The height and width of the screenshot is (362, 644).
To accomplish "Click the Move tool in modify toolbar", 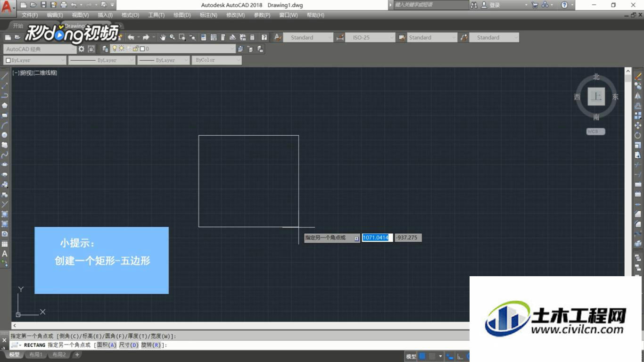I will pyautogui.click(x=638, y=125).
